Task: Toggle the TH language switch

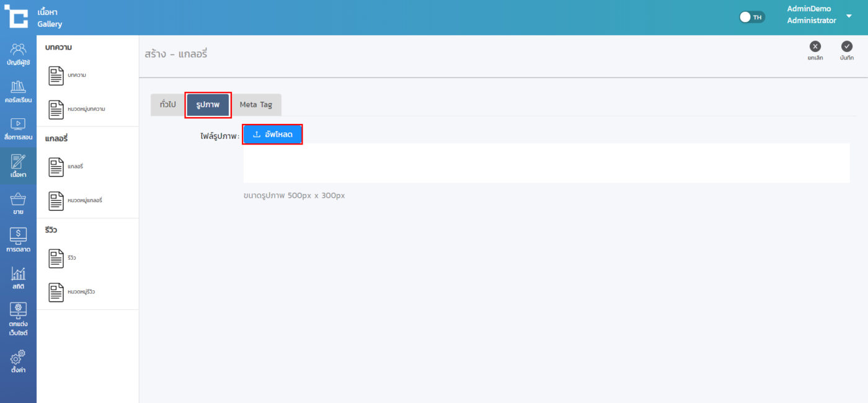Action: [x=752, y=17]
